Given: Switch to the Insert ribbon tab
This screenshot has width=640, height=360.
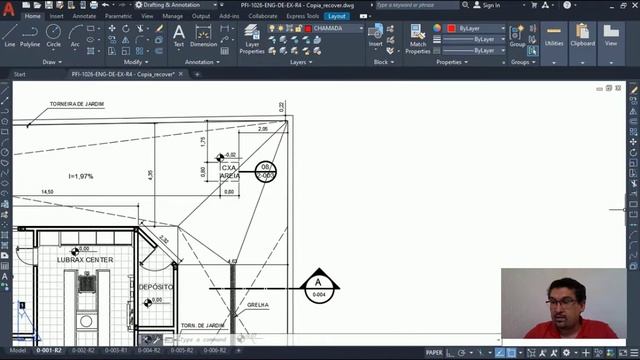Looking at the screenshot, I should pyautogui.click(x=56, y=16).
